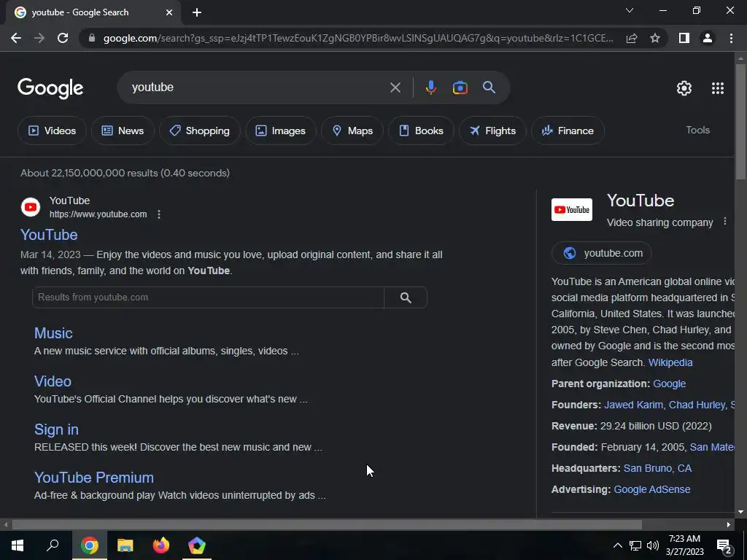Click the lock icon in the address bar
Viewport: 747px width, 560px height.
click(x=92, y=38)
